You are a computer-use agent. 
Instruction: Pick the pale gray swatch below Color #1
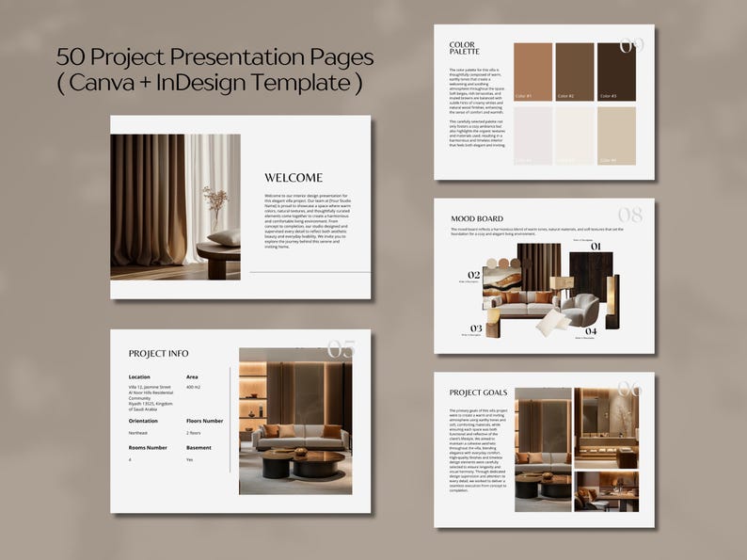coord(532,136)
